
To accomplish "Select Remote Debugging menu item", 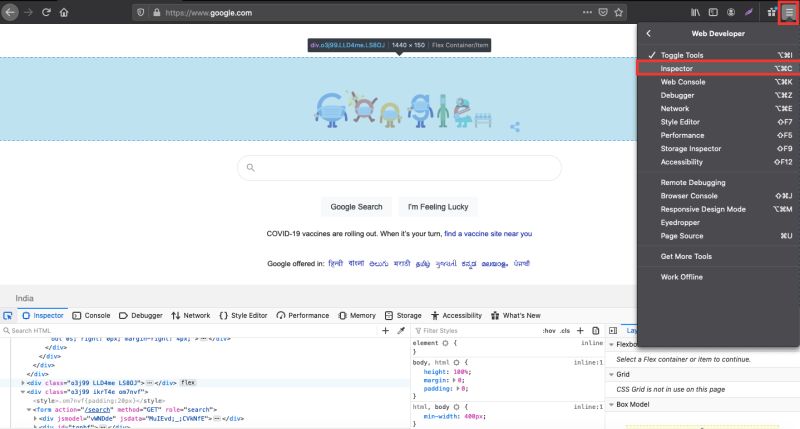I will (719, 182).
